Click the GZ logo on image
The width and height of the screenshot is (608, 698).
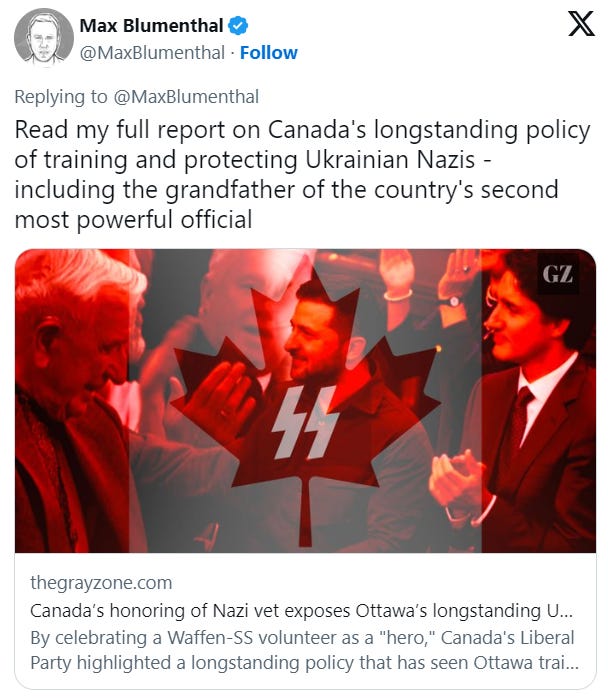coord(558,274)
